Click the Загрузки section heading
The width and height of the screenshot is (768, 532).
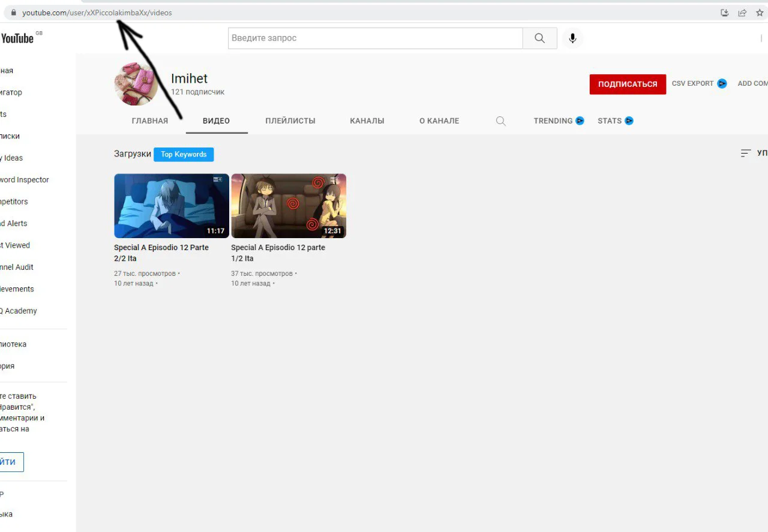(133, 154)
